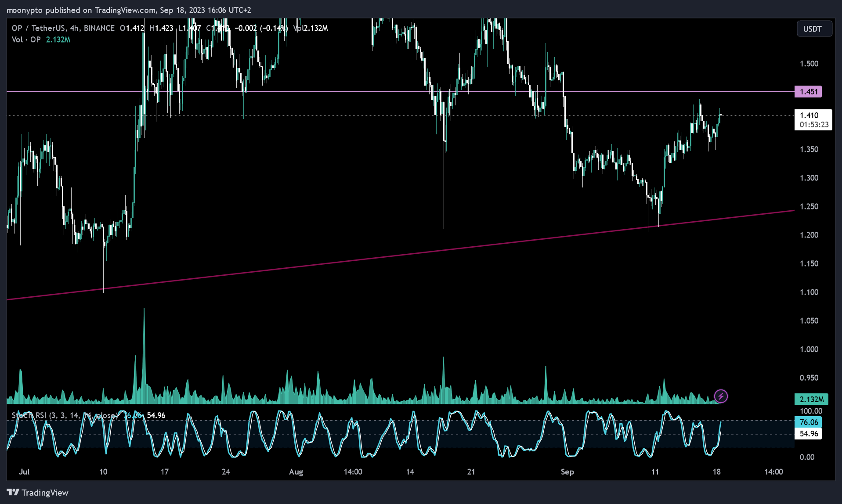The height and width of the screenshot is (504, 842).
Task: Click the 76.06 Stoch RSI value label
Action: 808,422
